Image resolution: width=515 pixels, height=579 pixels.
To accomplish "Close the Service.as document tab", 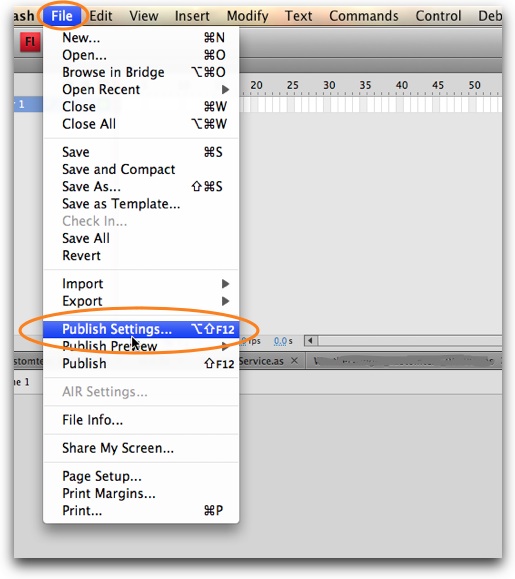I will click(294, 361).
